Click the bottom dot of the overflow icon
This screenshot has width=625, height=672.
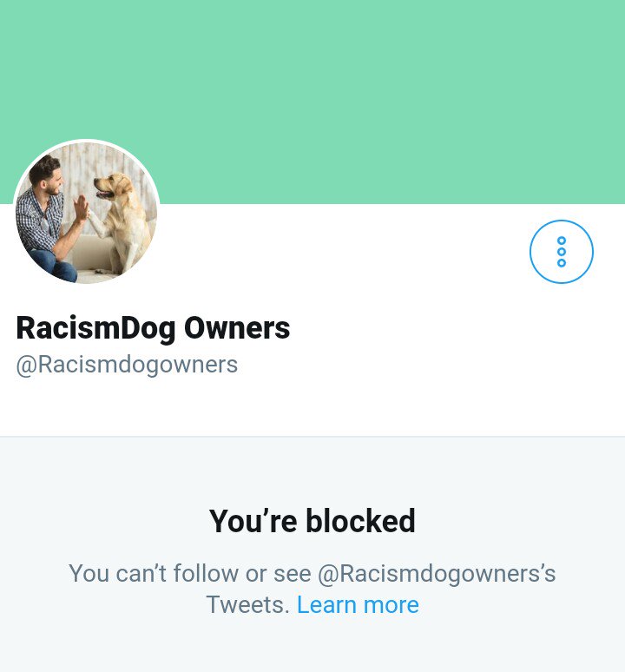pos(561,263)
